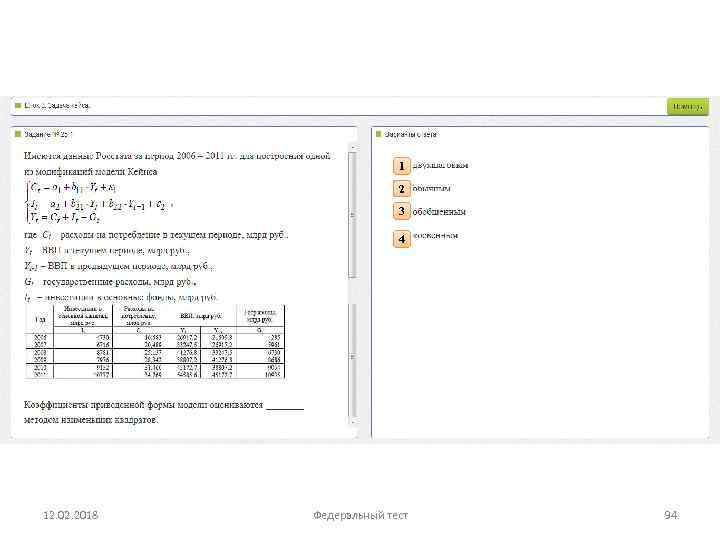This screenshot has height=540, width=720.
Task: Select answer option 3 'обобщенным'
Action: click(x=401, y=211)
